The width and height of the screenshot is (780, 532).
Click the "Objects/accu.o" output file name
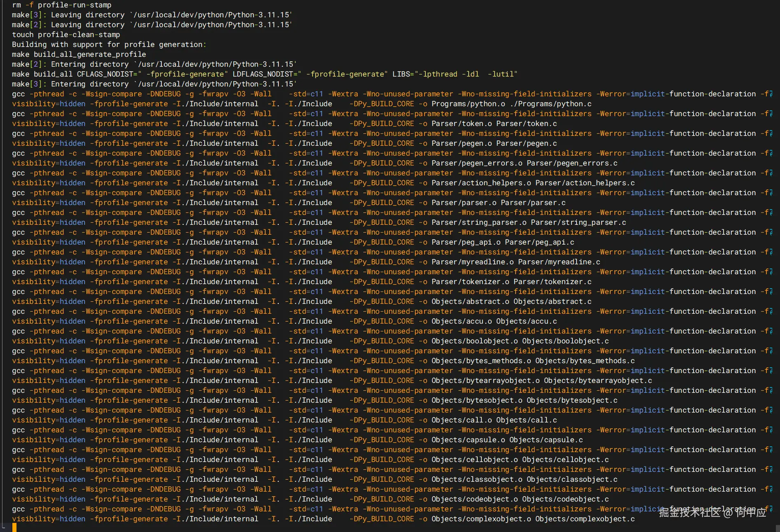click(462, 321)
